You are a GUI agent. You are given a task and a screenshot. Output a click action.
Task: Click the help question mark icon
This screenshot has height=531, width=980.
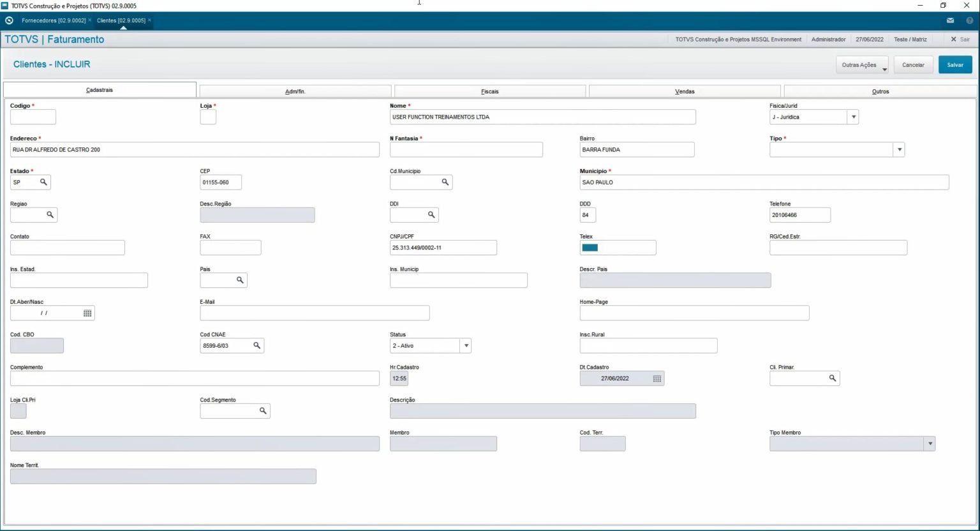pyautogui.click(x=969, y=20)
